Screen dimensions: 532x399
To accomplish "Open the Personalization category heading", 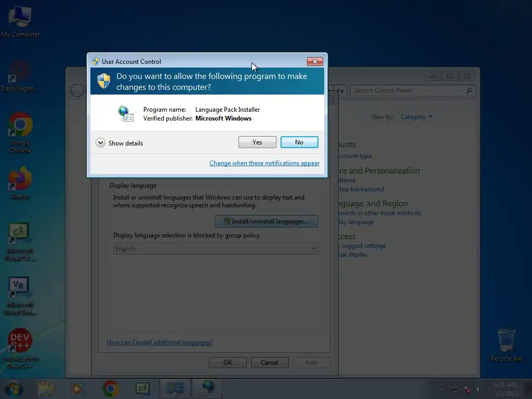I will (379, 170).
